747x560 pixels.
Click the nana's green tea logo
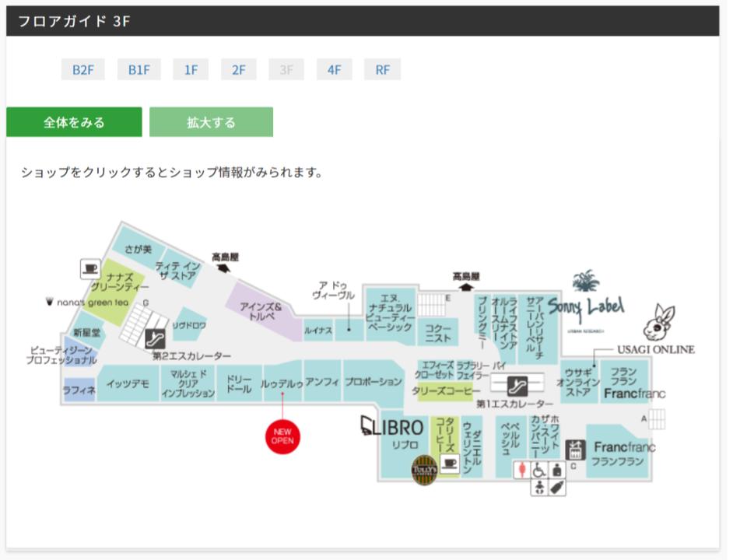click(87, 302)
